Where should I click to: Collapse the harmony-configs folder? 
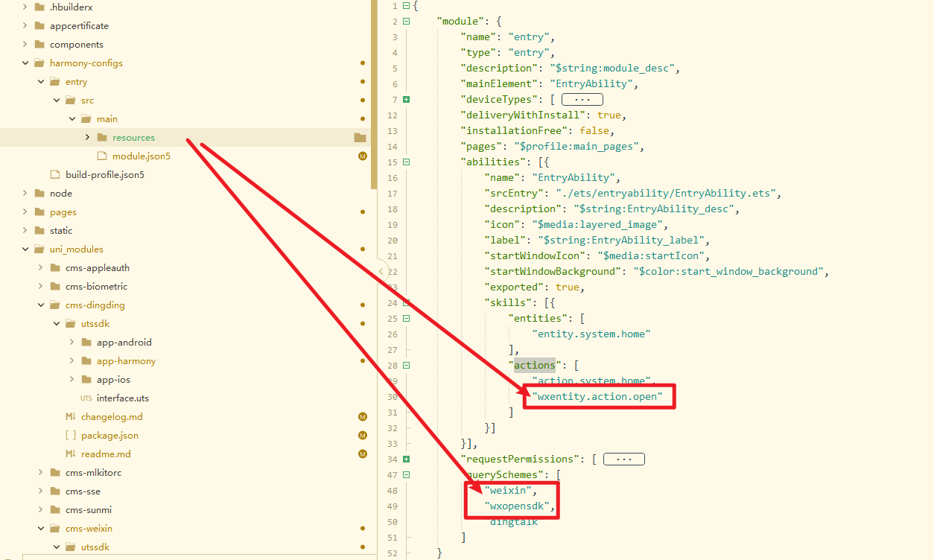point(25,63)
